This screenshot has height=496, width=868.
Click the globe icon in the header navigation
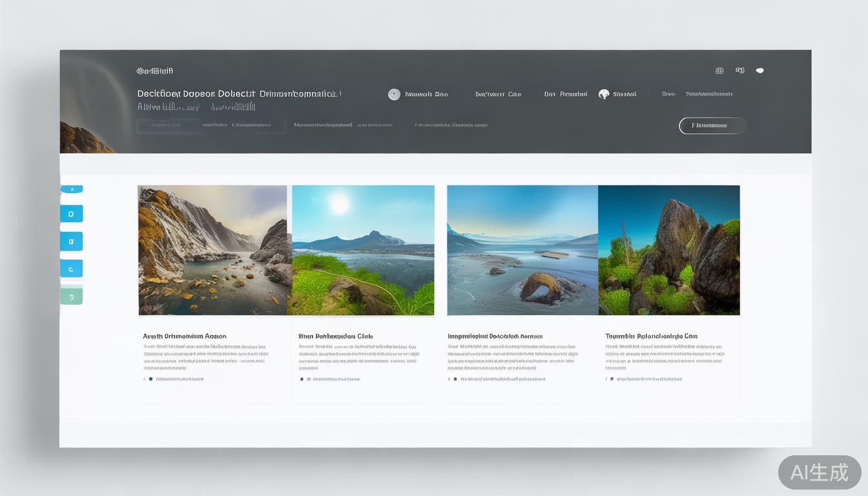(604, 94)
